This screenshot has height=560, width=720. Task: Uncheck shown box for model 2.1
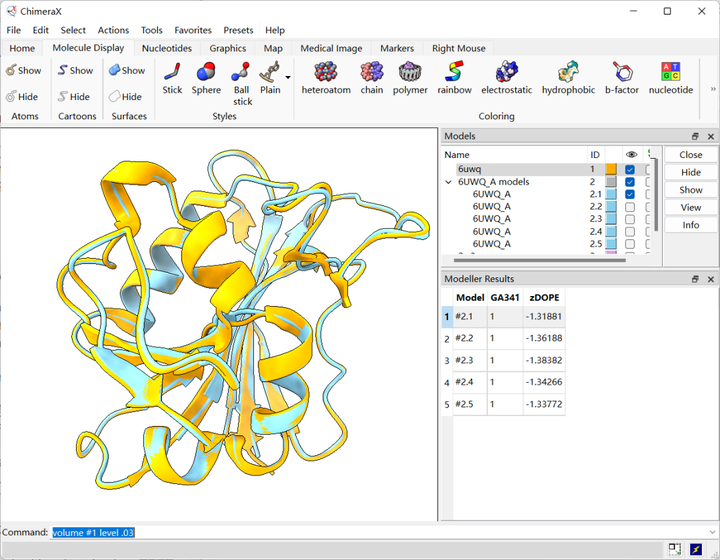[630, 195]
